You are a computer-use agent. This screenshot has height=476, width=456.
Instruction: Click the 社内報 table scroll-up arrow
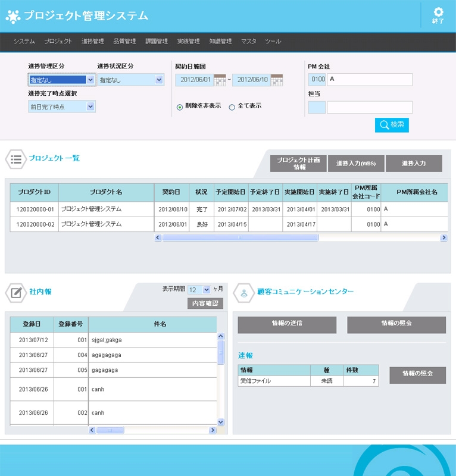coord(221,336)
